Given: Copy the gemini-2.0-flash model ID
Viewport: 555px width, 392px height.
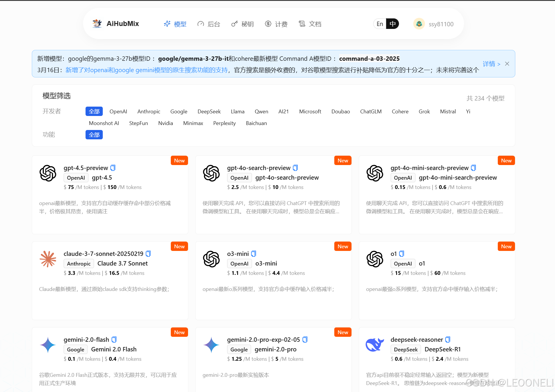Looking at the screenshot, I should [114, 340].
